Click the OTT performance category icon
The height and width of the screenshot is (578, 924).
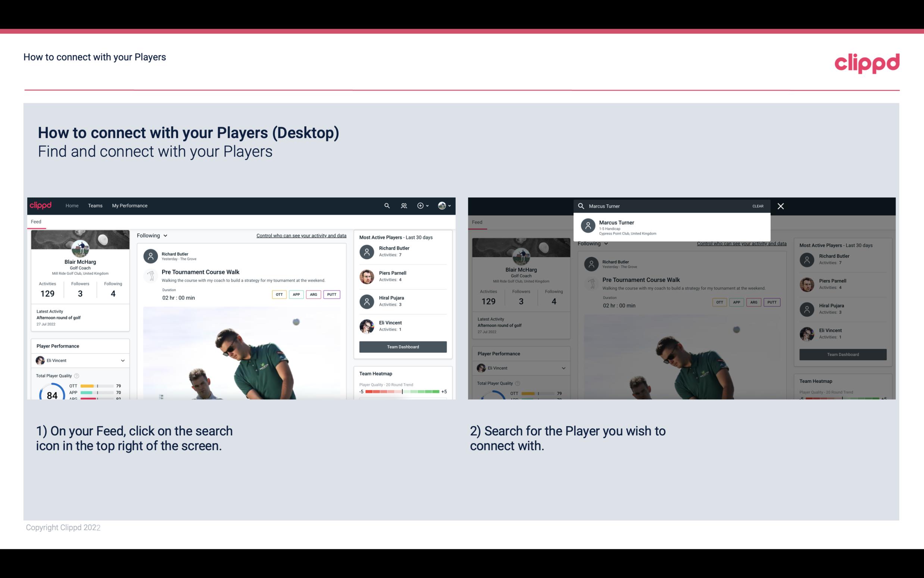click(279, 294)
